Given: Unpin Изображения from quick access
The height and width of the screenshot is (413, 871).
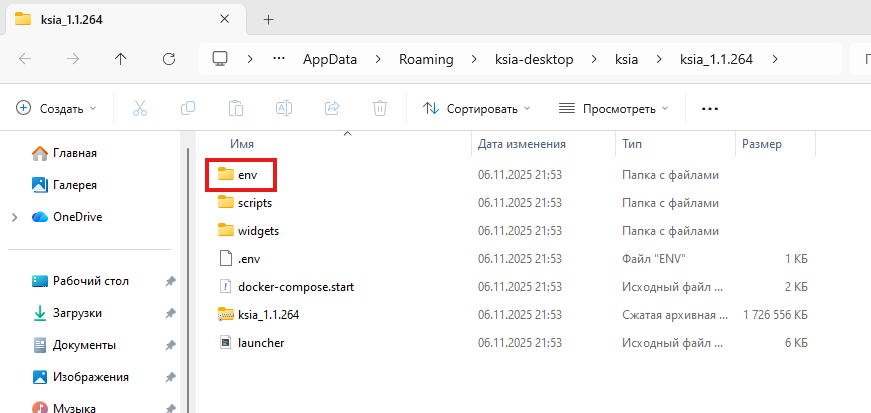Looking at the screenshot, I should coord(171,377).
